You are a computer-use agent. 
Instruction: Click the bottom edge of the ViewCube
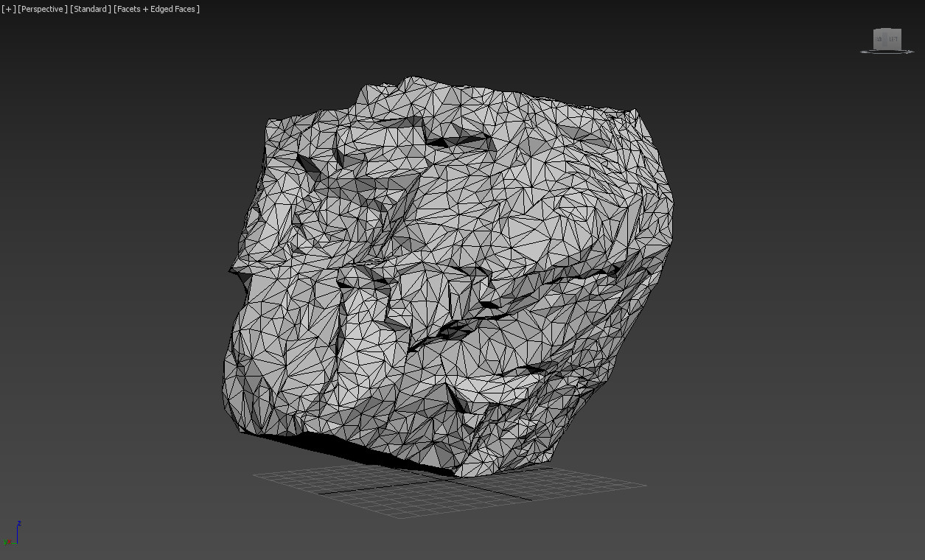tap(887, 49)
